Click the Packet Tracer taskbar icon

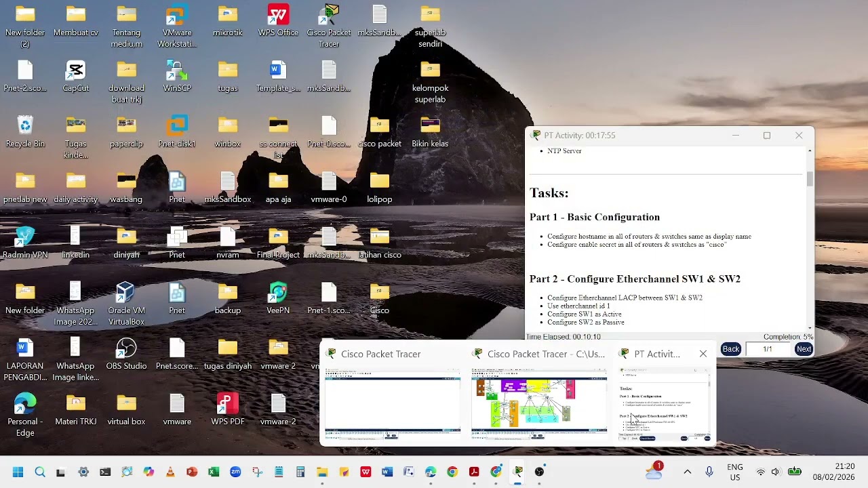click(517, 472)
